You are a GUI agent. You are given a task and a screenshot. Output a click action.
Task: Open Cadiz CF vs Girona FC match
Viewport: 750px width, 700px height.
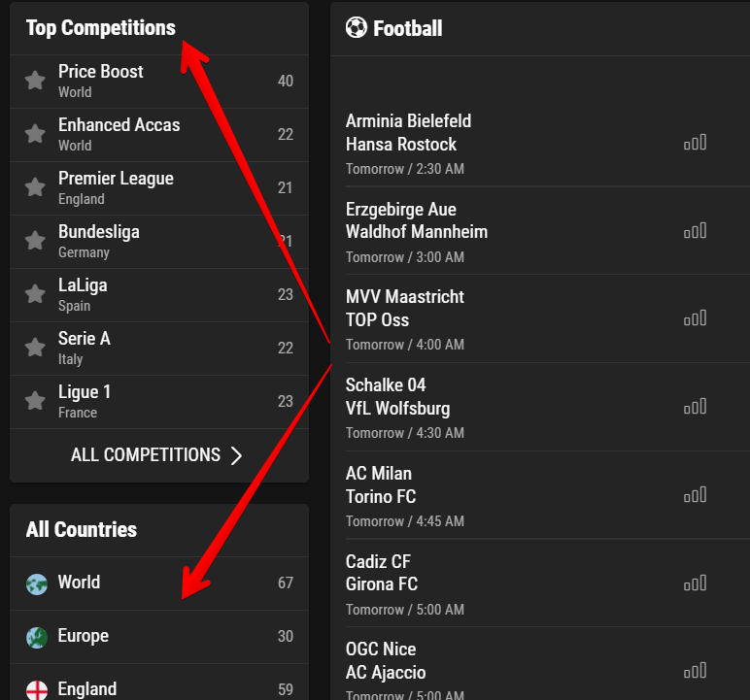point(548,583)
